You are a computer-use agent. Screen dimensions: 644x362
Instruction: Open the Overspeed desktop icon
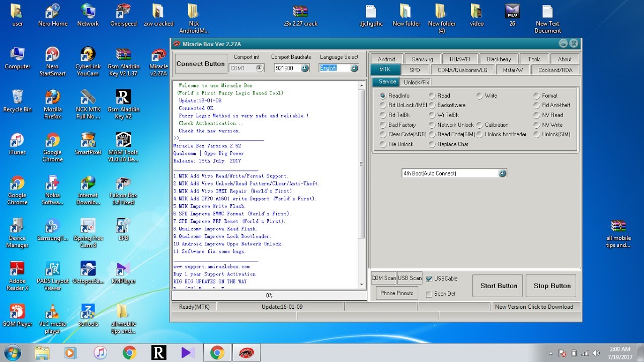123,15
